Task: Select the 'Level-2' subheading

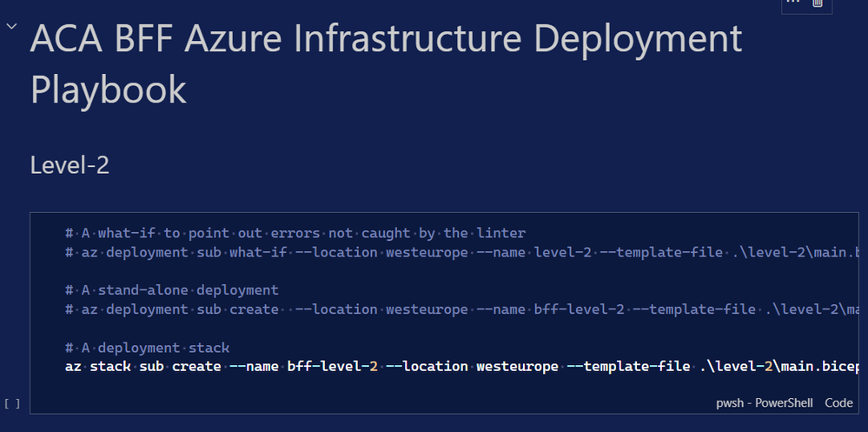Action: point(70,165)
